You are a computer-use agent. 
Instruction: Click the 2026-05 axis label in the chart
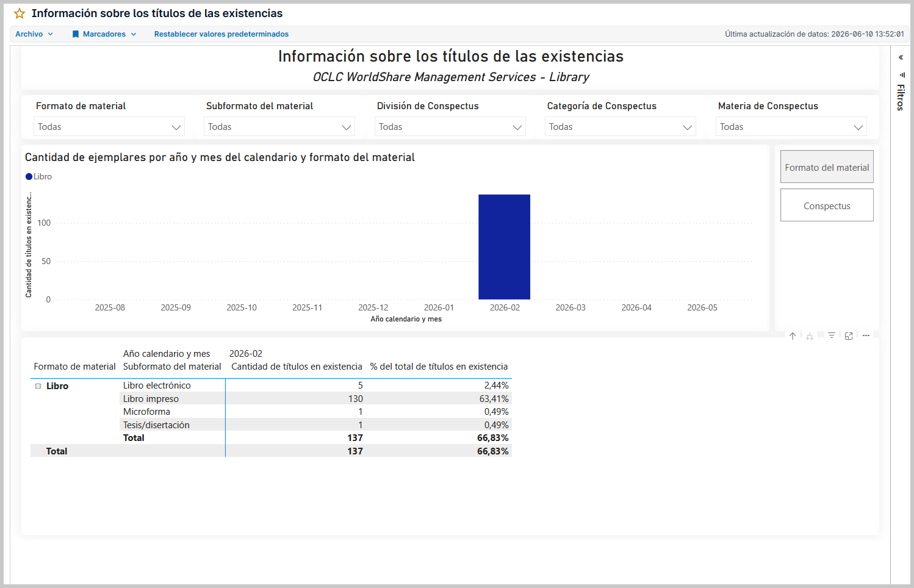click(x=702, y=307)
